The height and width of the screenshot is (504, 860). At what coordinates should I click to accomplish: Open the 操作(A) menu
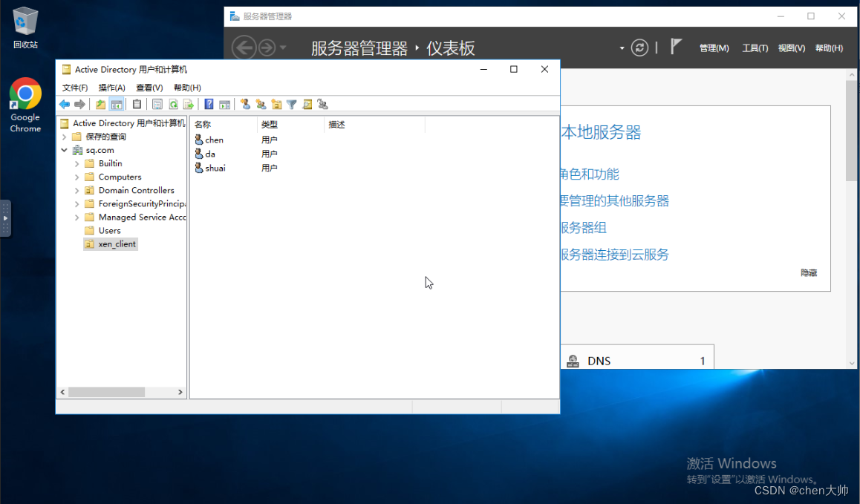click(112, 88)
